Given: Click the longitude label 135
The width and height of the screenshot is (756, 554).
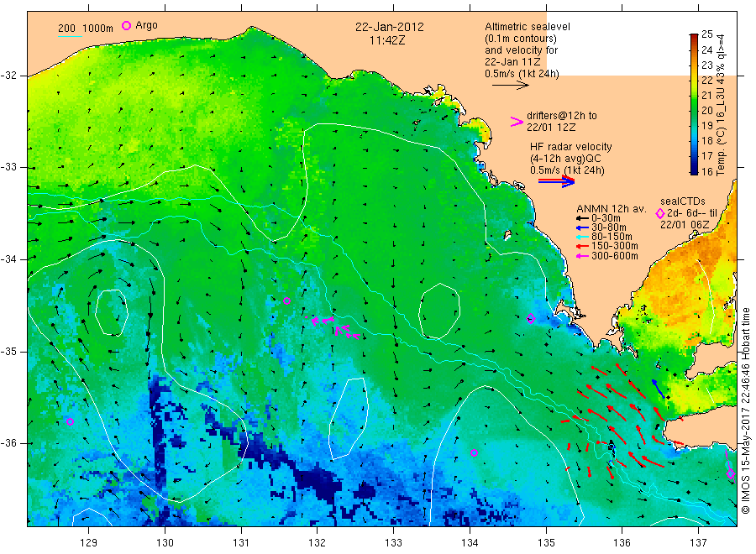Looking at the screenshot, I should click(x=546, y=543).
